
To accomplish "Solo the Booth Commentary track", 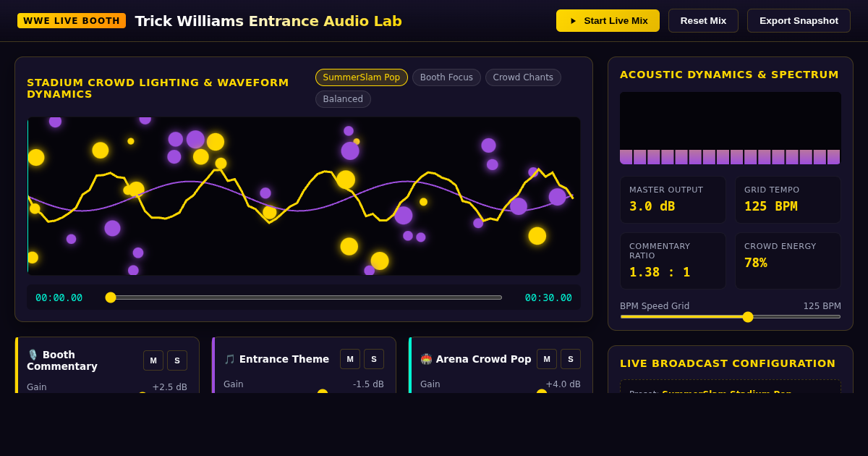I will point(177,360).
